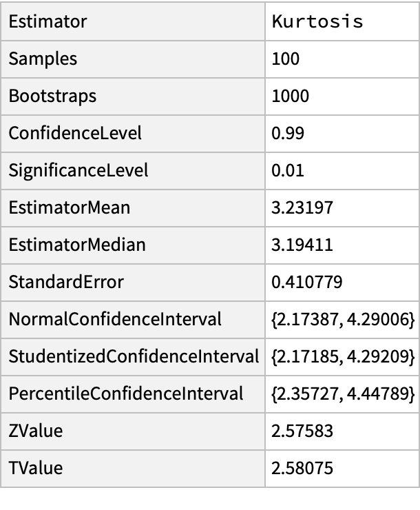Select the Estimator label cell

click(48, 21)
